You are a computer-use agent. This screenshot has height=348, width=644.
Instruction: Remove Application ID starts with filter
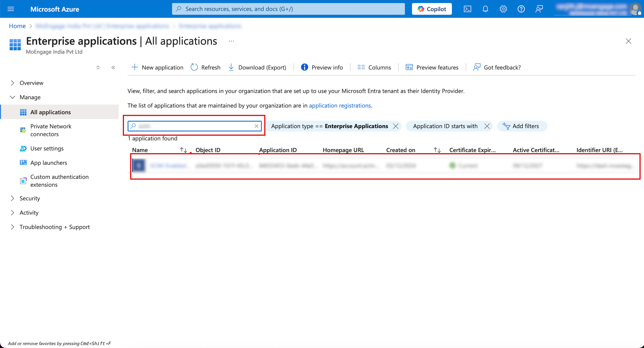point(487,126)
